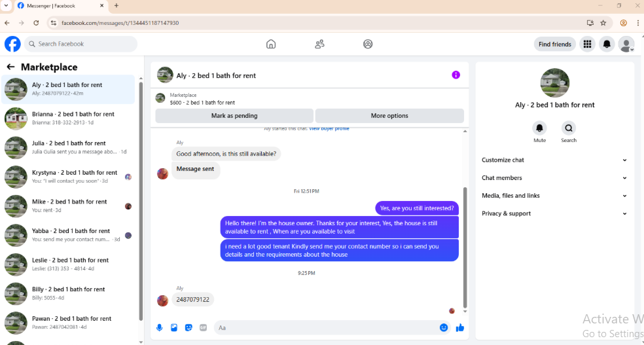Expand Privacy & support section
The width and height of the screenshot is (644, 345).
coord(554,213)
